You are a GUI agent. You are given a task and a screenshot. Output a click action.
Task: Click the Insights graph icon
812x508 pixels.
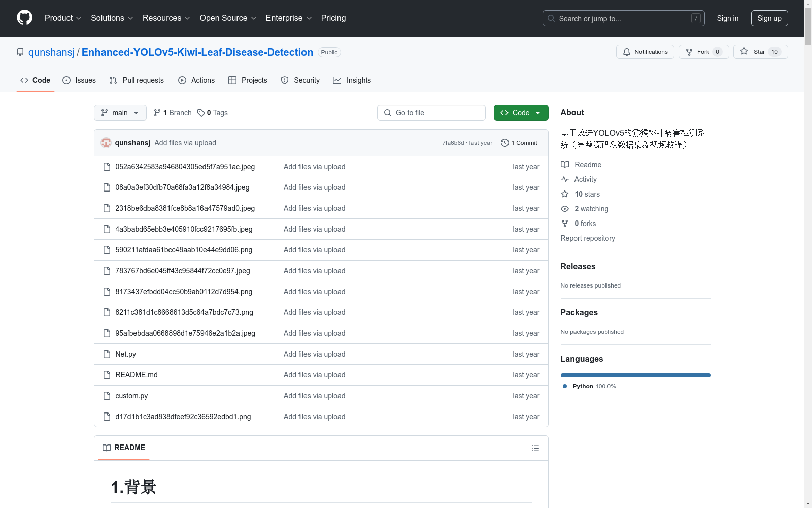pos(337,80)
